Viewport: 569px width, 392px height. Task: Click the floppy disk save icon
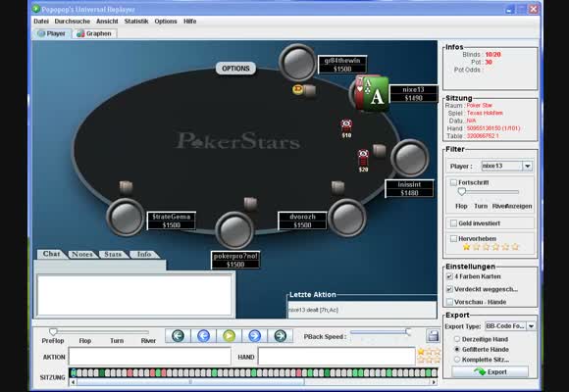pyautogui.click(x=433, y=336)
